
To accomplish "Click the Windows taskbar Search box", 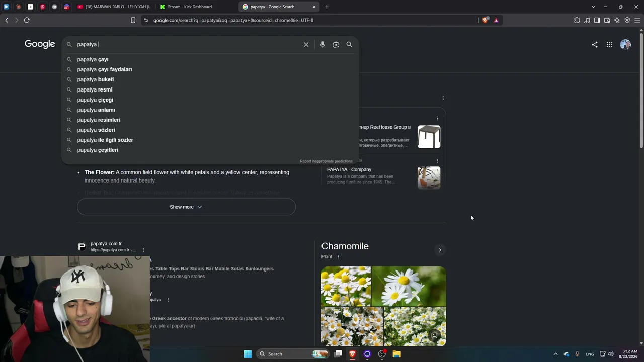I will 293,354.
